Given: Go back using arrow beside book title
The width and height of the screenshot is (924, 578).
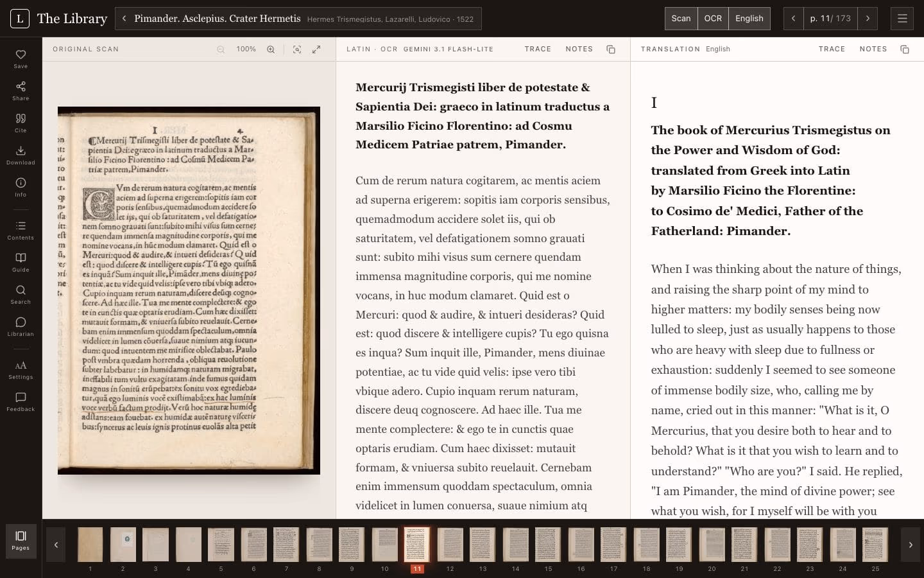Looking at the screenshot, I should point(124,19).
